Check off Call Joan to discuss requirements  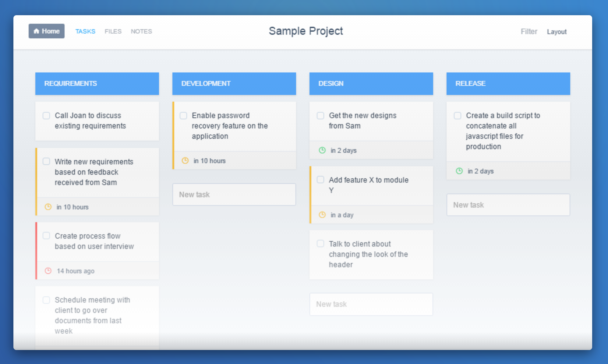(x=46, y=116)
